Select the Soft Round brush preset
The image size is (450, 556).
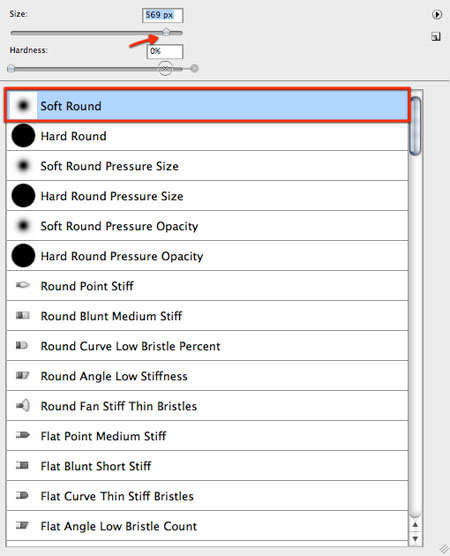[207, 106]
